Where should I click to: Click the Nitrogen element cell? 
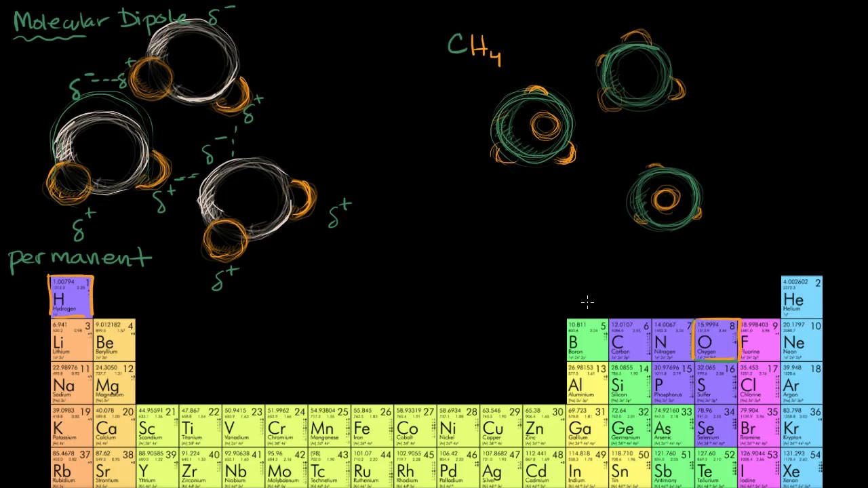673,340
